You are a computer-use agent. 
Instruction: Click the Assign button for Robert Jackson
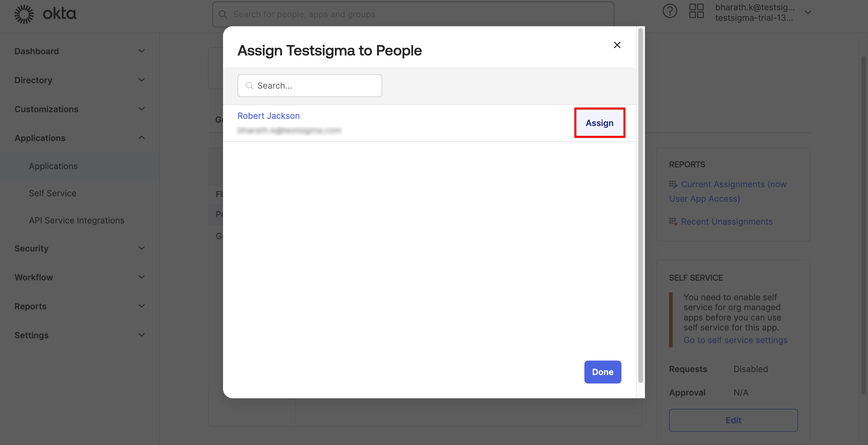pyautogui.click(x=599, y=123)
